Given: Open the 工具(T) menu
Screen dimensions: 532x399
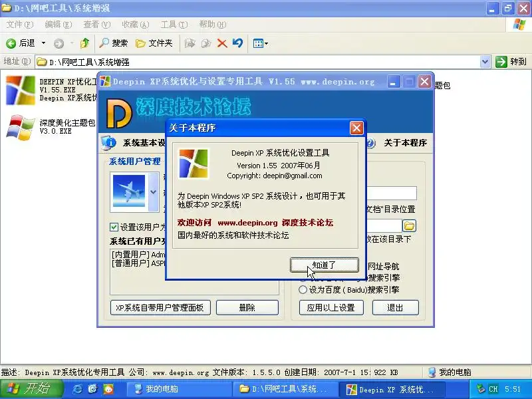Looking at the screenshot, I should (x=174, y=25).
